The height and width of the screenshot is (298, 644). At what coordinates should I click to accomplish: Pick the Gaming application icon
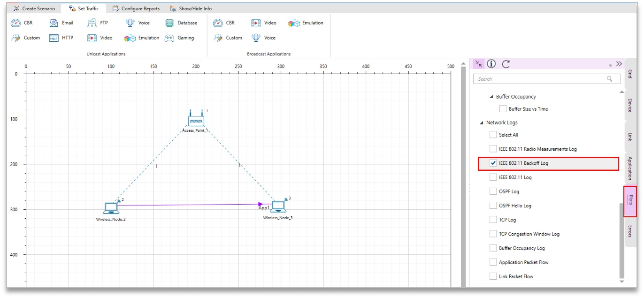click(169, 38)
